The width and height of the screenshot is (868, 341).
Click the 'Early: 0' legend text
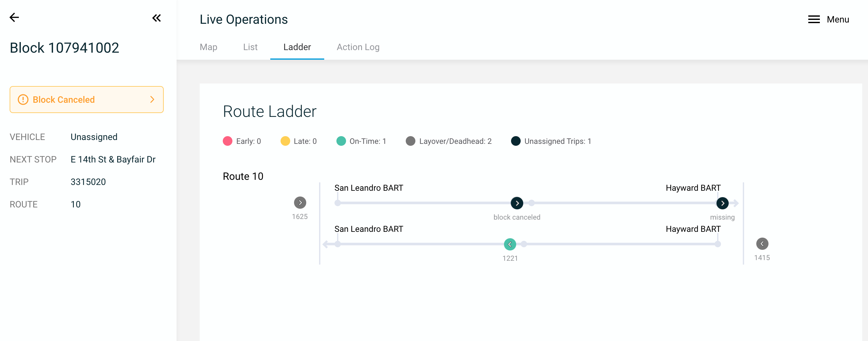click(x=248, y=142)
